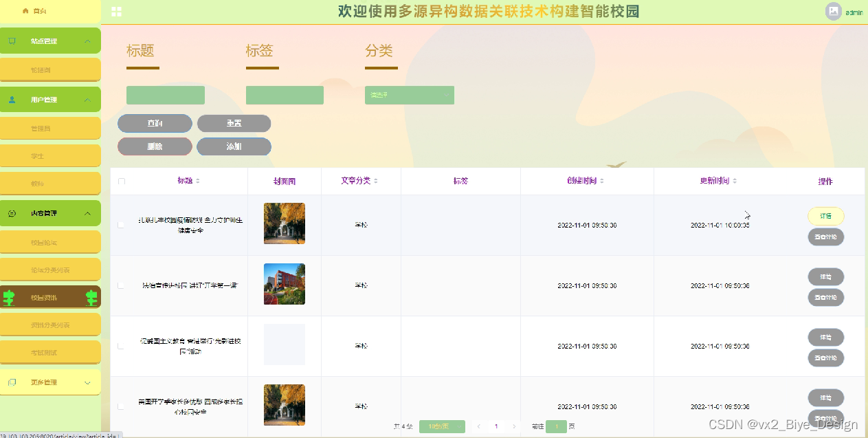Click page number 1 in pagination

pos(496,426)
